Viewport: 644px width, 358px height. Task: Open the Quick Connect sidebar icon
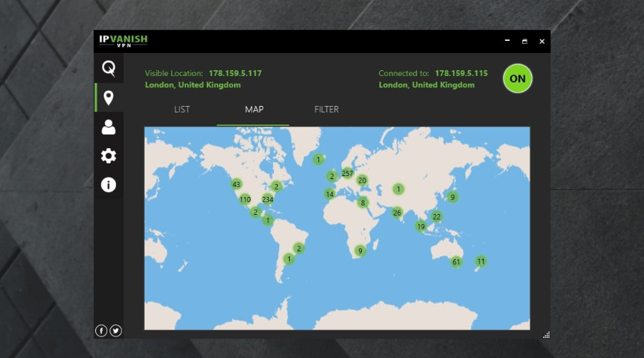(x=109, y=68)
